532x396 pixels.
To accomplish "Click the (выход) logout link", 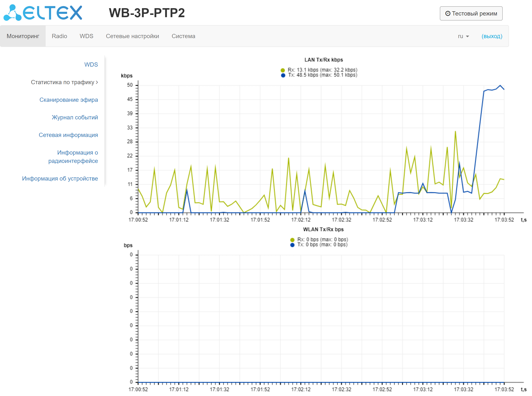I will (492, 36).
